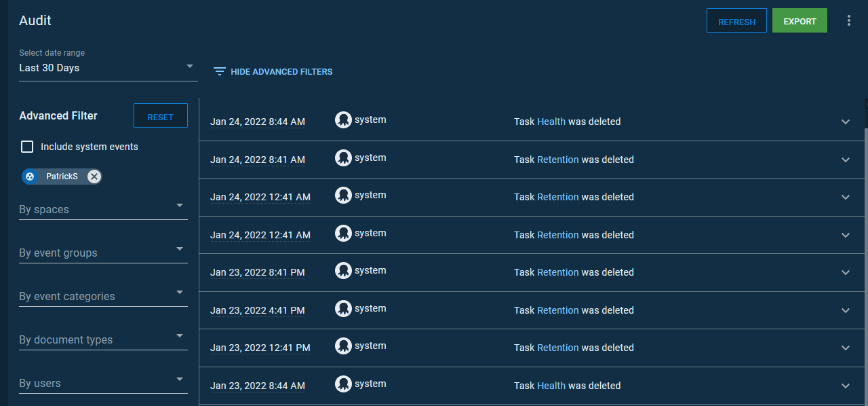
Task: Expand the Jan 23 8:41 PM event row
Action: [x=846, y=272]
